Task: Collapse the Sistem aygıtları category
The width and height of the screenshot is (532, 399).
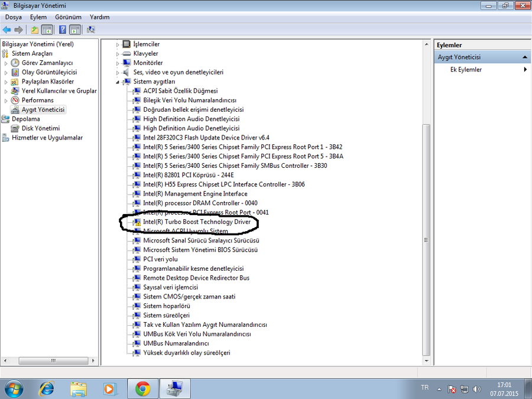Action: pos(118,82)
